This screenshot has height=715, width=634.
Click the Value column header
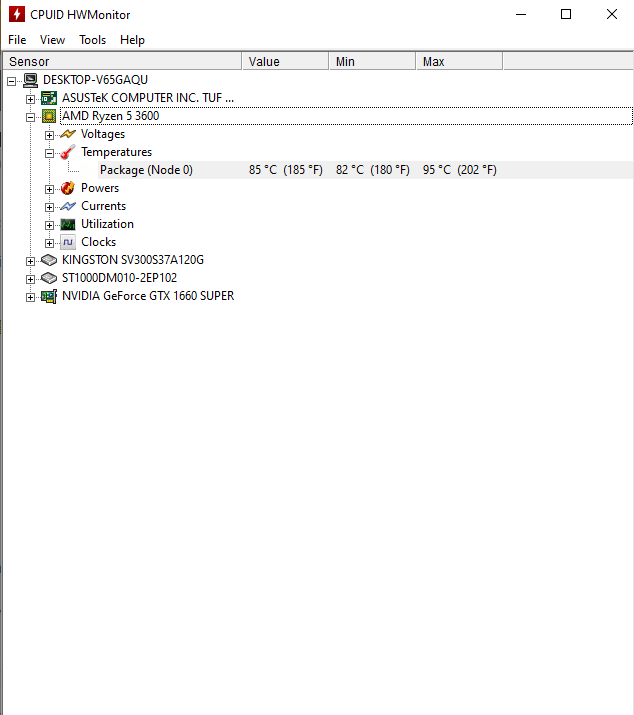(x=286, y=61)
